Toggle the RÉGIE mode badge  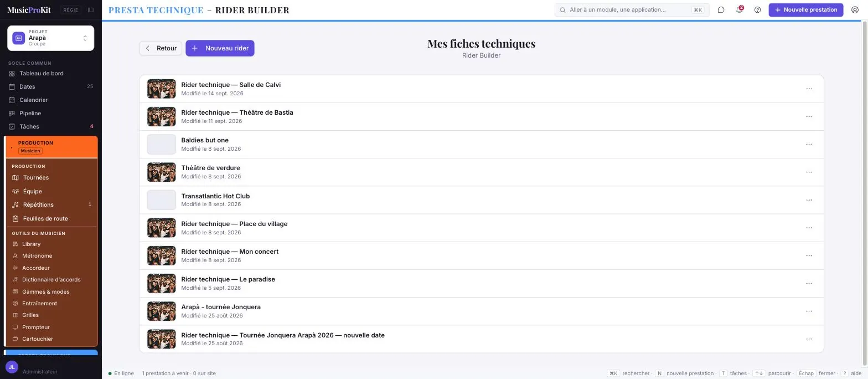(x=70, y=10)
